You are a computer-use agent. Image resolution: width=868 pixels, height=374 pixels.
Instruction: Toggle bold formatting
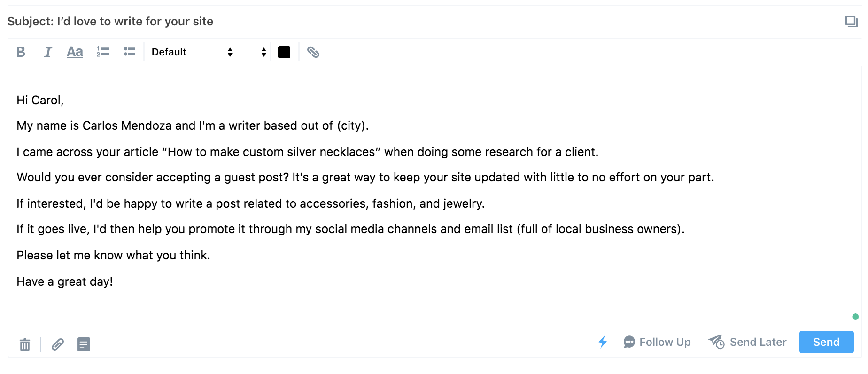21,52
